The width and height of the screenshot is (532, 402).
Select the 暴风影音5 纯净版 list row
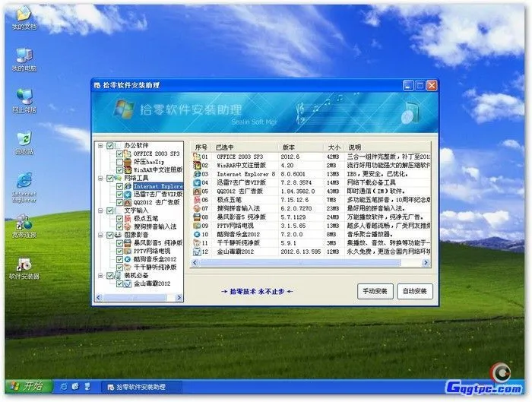(312, 217)
